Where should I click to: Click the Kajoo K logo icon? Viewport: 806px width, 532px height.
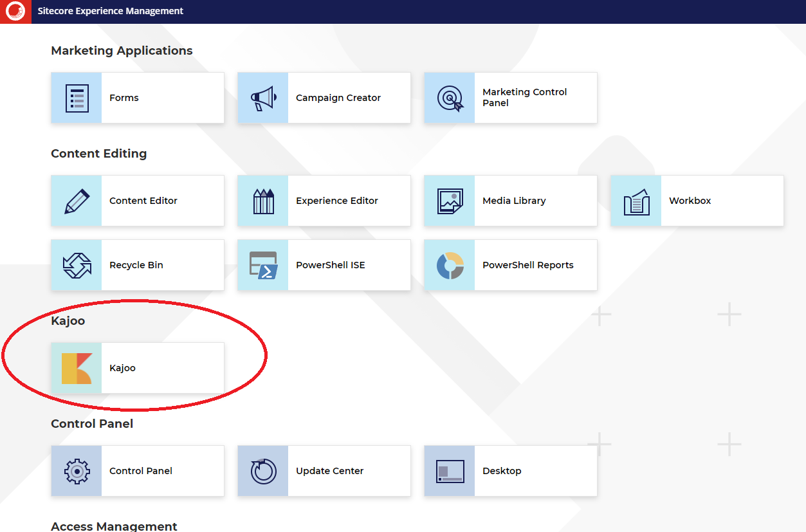tap(77, 368)
